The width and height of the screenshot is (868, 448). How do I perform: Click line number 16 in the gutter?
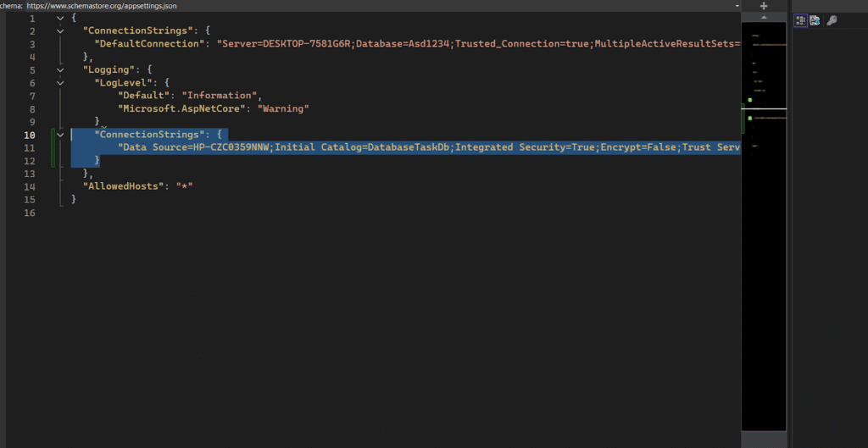click(x=31, y=213)
